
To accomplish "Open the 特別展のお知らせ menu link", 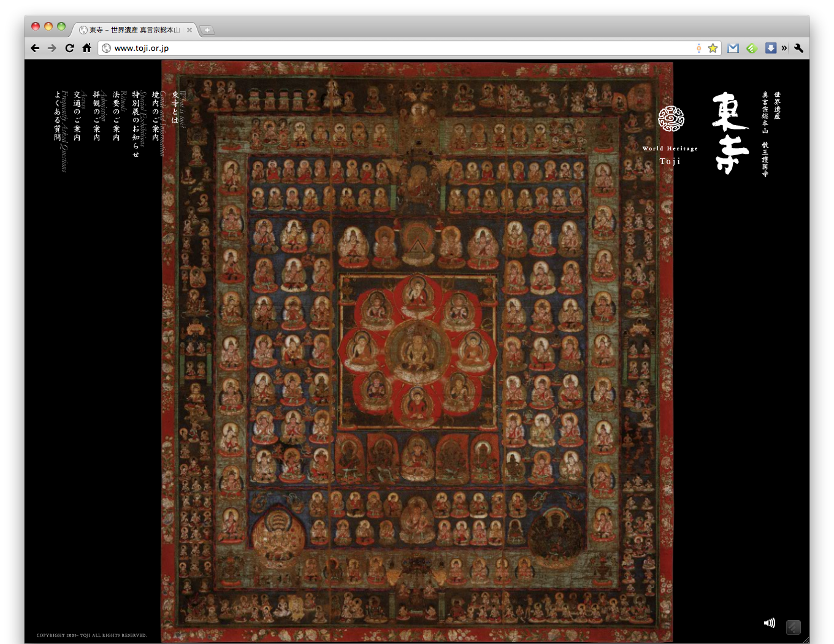I will 136,124.
